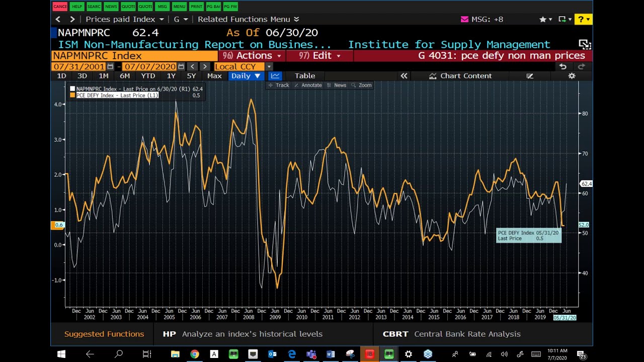Open the Windows Start menu

coord(61,354)
